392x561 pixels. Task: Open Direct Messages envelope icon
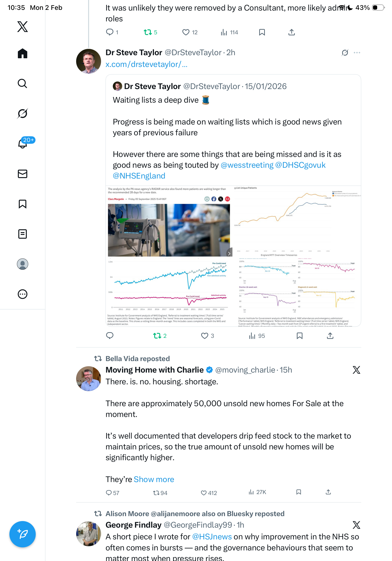coord(23,174)
